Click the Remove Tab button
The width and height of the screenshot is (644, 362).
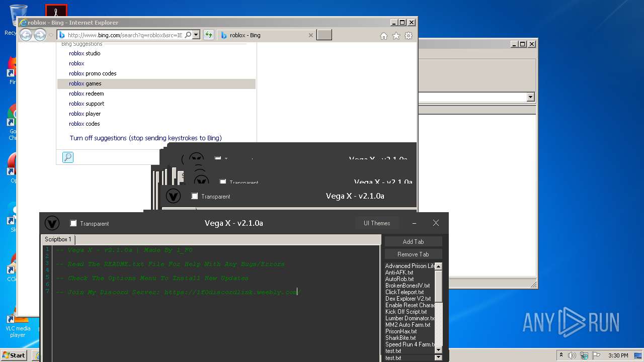413,254
